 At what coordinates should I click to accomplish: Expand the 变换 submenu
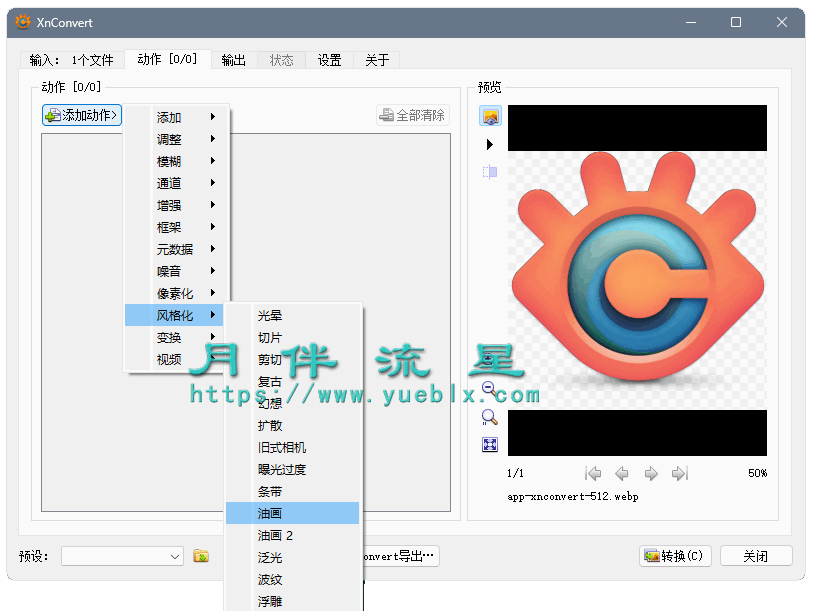(176, 337)
